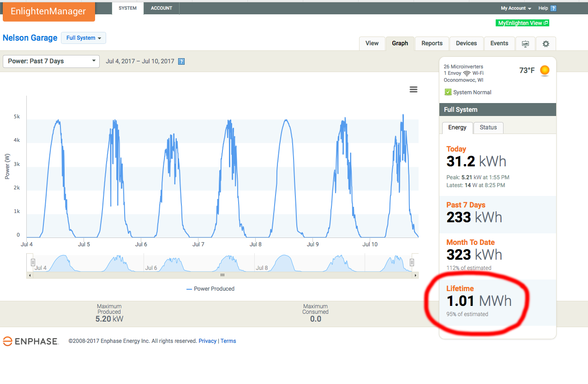Open the Reports tab
588x384 pixels.
click(x=432, y=43)
